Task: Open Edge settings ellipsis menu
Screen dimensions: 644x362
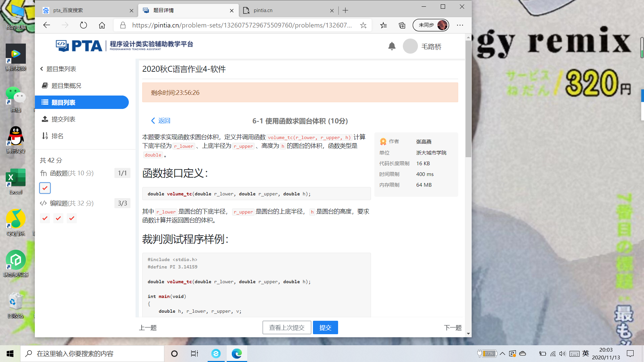Action: pyautogui.click(x=460, y=25)
